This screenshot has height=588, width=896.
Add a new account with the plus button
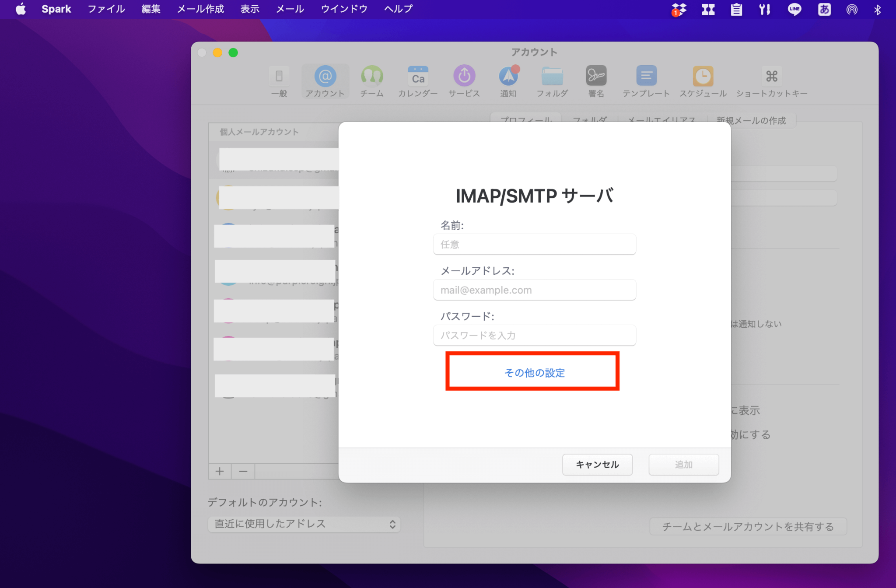click(220, 471)
